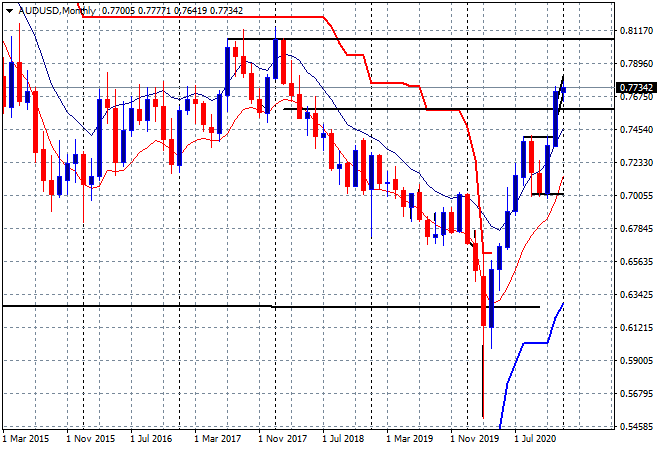The image size is (660, 450).
Task: Click the 1 Mar 2019 date label
Action: [x=410, y=439]
